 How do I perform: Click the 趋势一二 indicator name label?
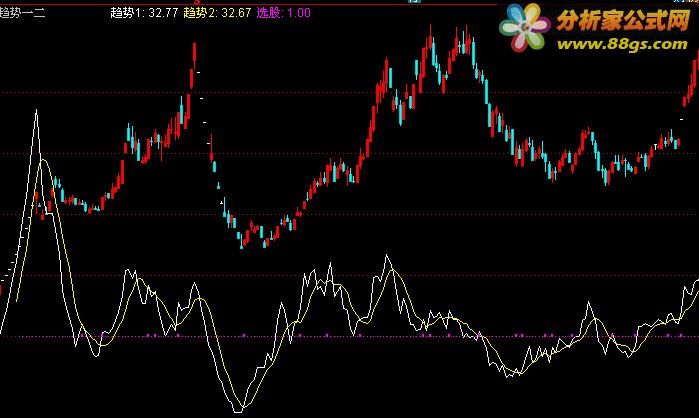(x=22, y=12)
